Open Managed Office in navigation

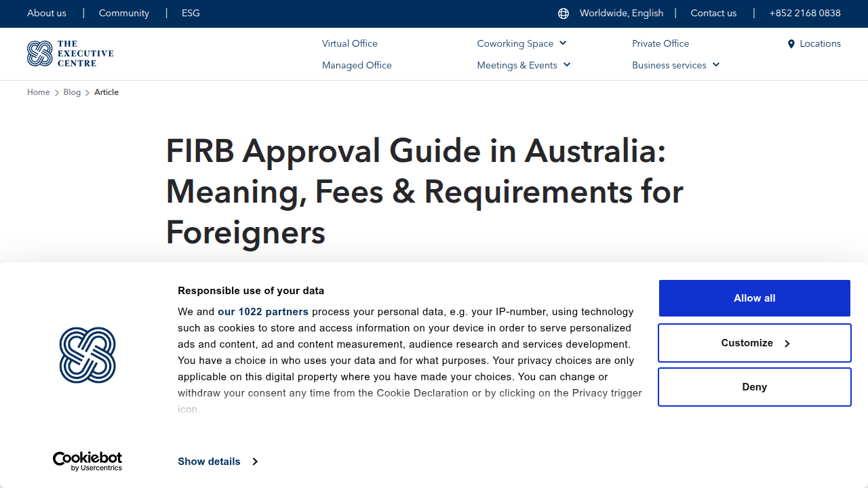pos(357,65)
